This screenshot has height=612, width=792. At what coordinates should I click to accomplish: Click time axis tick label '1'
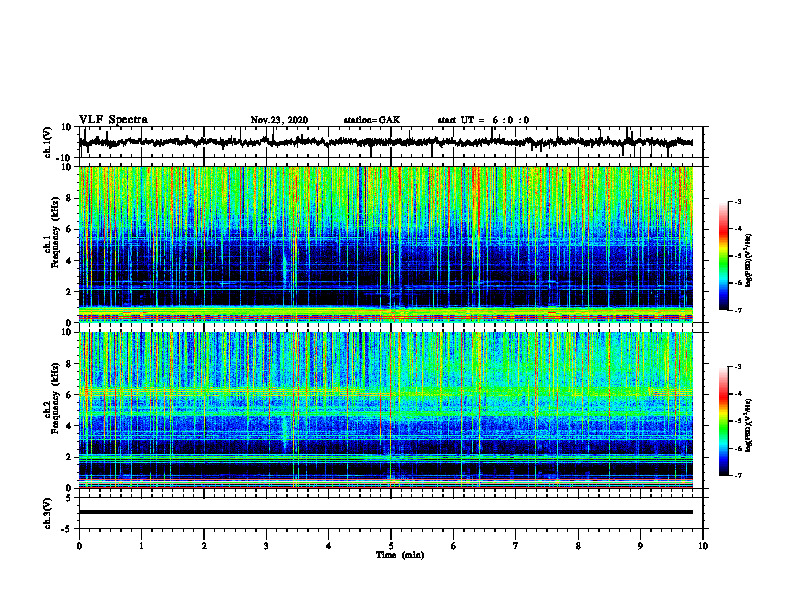click(141, 546)
